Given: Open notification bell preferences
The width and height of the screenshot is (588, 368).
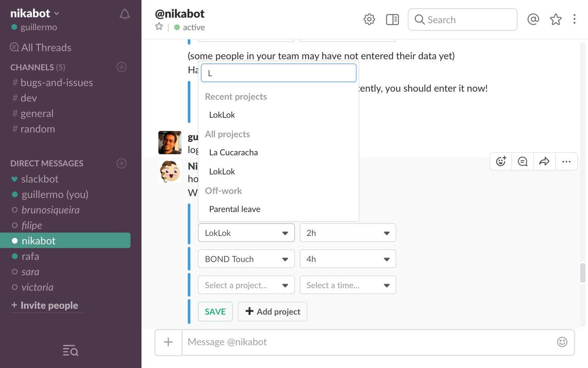Looking at the screenshot, I should point(124,14).
